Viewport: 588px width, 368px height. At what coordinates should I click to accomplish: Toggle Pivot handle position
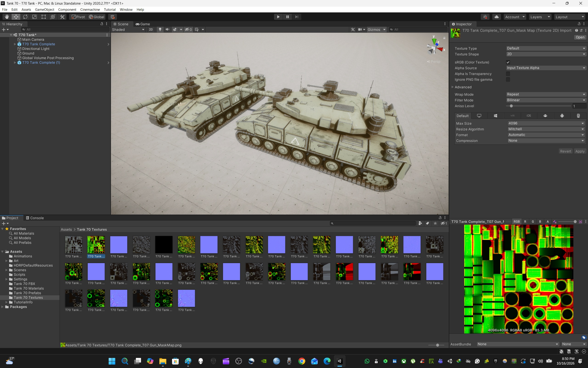(x=78, y=17)
